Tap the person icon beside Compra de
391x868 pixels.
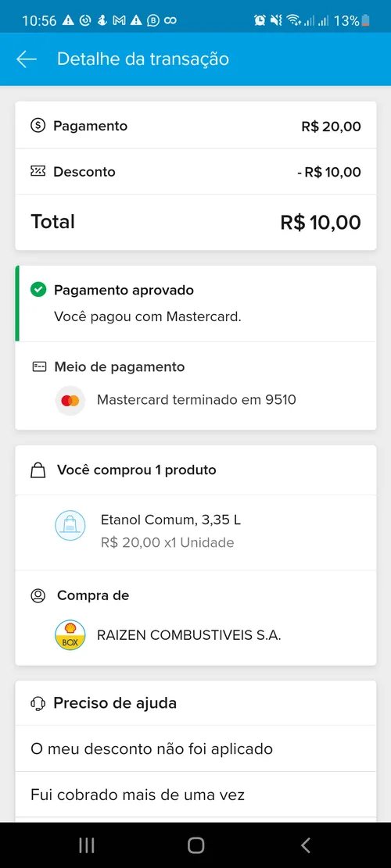pos(38,595)
